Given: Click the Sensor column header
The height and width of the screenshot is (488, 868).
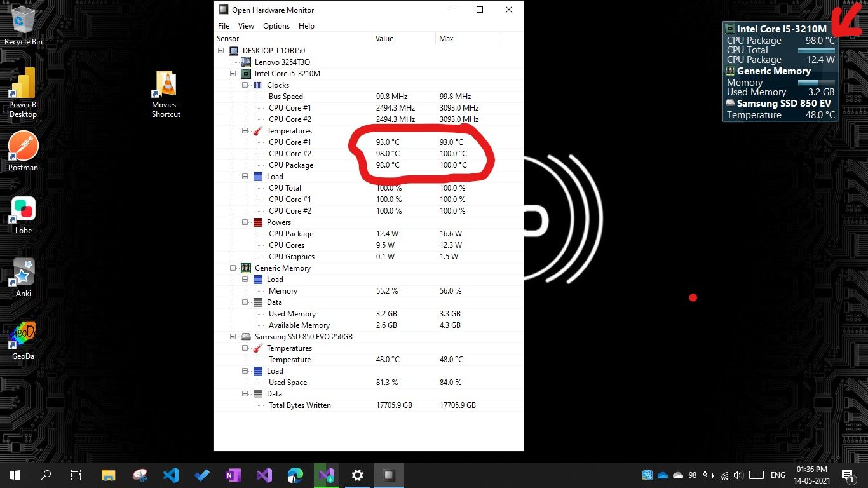Looking at the screenshot, I should [x=293, y=39].
